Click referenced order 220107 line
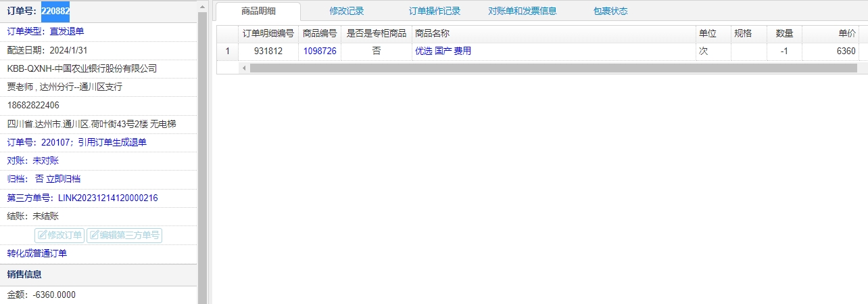 (x=76, y=142)
